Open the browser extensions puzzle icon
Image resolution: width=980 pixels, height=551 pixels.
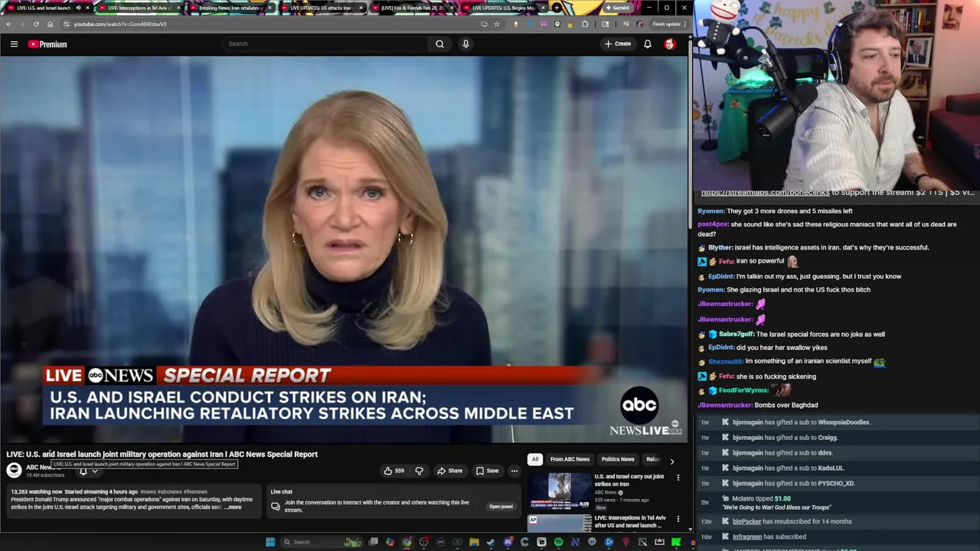point(585,24)
